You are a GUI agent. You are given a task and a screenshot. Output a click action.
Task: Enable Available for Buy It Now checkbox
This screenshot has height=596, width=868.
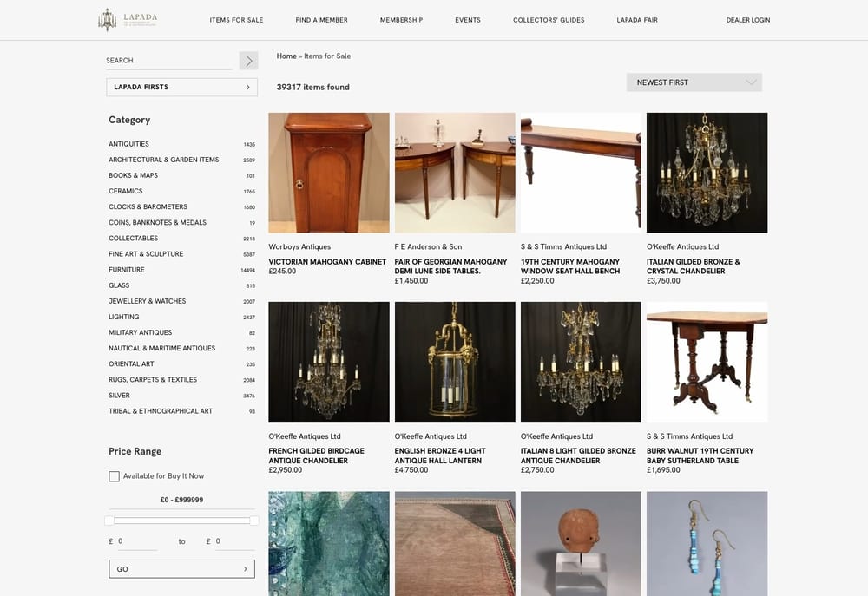114,476
